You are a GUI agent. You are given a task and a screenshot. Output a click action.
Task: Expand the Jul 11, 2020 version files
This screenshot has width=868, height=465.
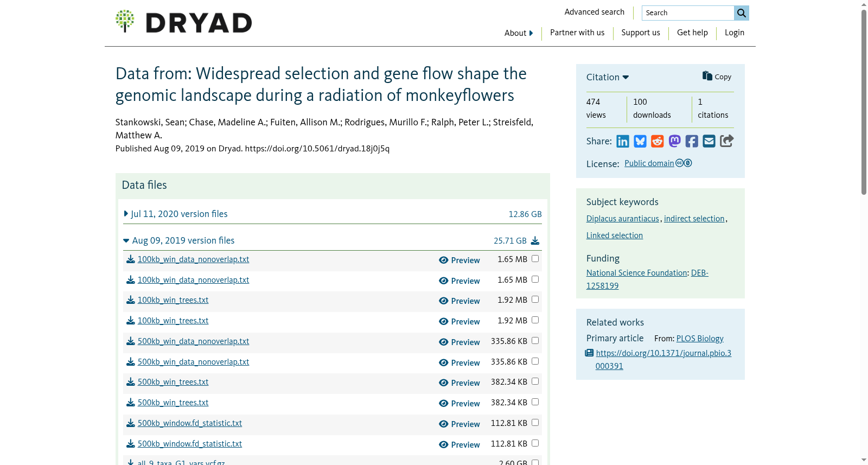click(176, 214)
